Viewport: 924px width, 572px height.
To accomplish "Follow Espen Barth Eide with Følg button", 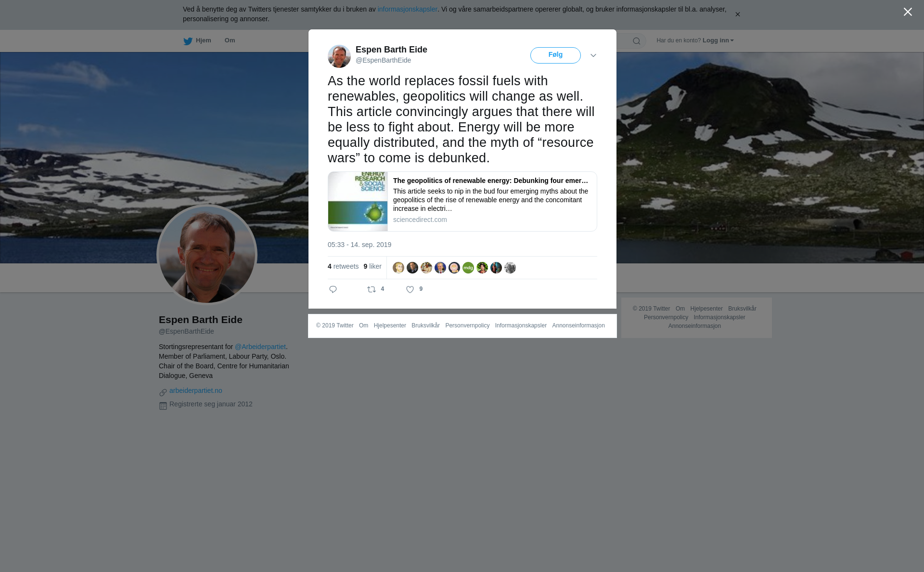I will tap(555, 55).
